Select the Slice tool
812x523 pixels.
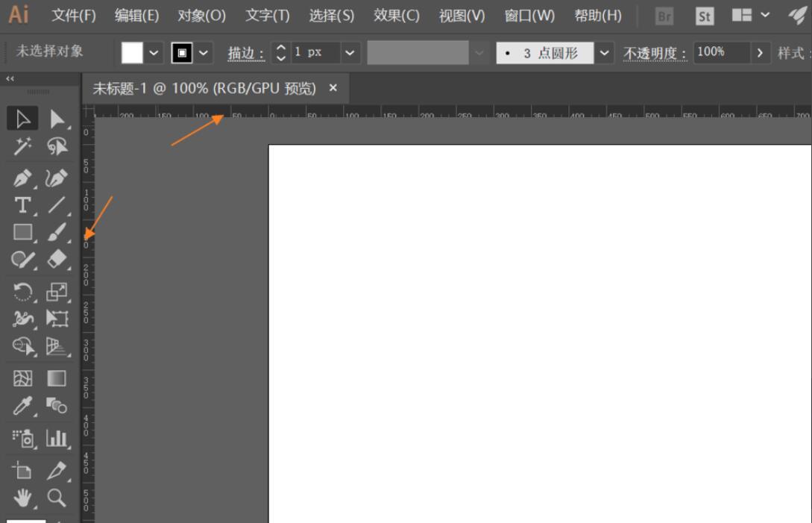pyautogui.click(x=57, y=471)
